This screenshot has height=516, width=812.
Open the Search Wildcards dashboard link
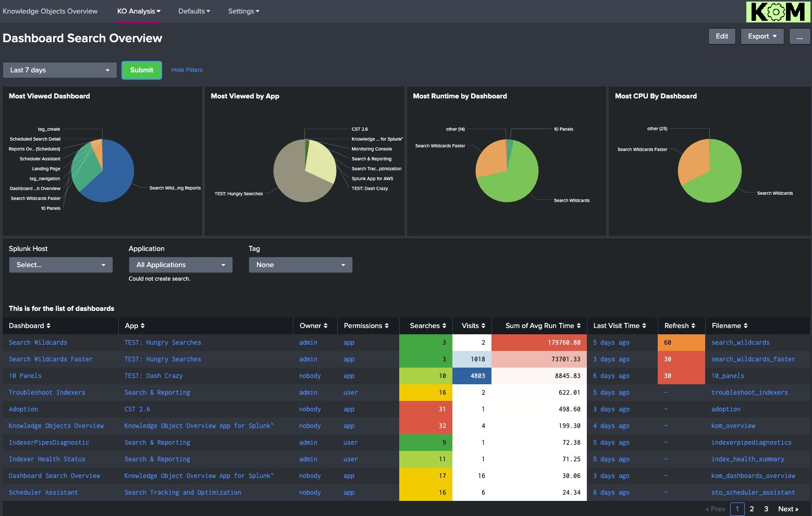point(38,343)
